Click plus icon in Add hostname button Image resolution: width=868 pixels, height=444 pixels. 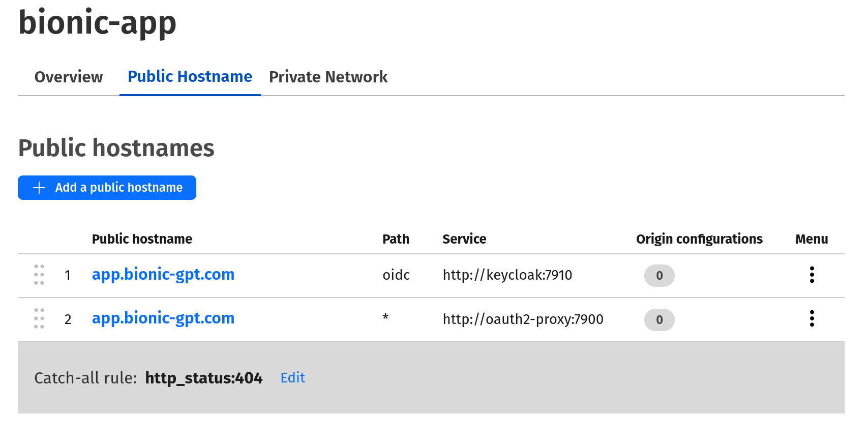(39, 188)
